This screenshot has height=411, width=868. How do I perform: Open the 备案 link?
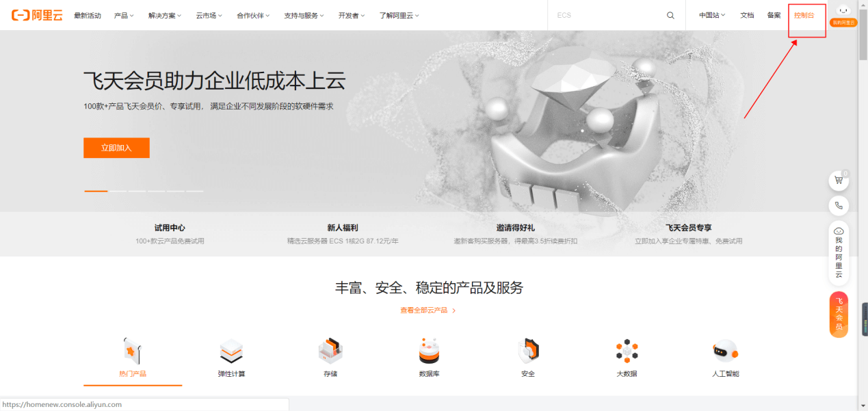[x=774, y=15]
